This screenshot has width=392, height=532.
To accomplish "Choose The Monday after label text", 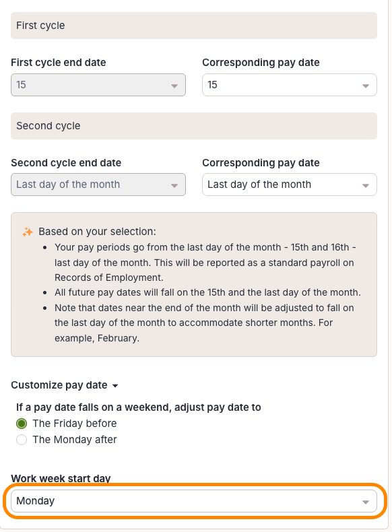I will pos(75,440).
